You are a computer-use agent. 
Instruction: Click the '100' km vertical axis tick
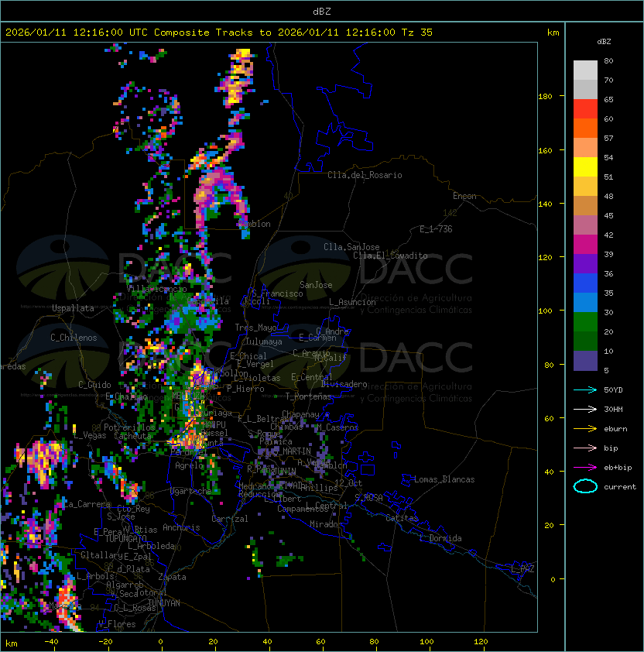pos(545,311)
